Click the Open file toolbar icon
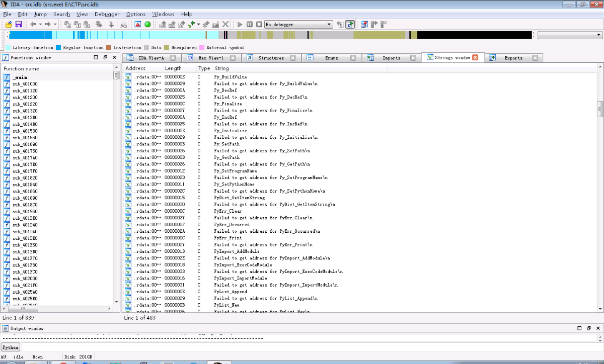Image resolution: width=604 pixels, height=364 pixels. tap(9, 24)
